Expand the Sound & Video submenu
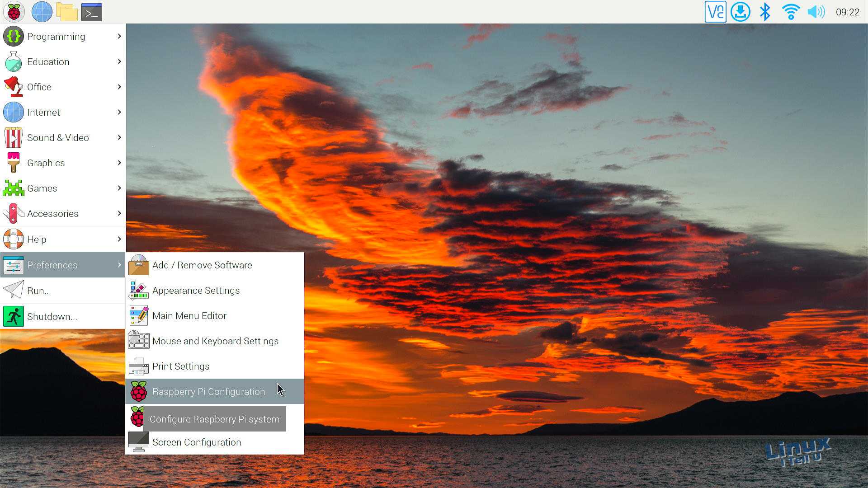Viewport: 868px width, 488px height. click(x=58, y=138)
